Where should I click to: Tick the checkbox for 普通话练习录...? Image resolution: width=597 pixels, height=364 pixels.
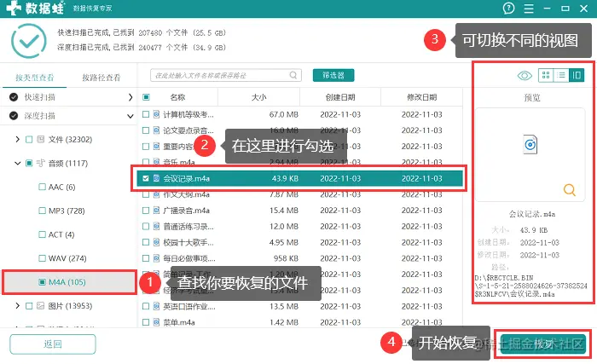(146, 227)
